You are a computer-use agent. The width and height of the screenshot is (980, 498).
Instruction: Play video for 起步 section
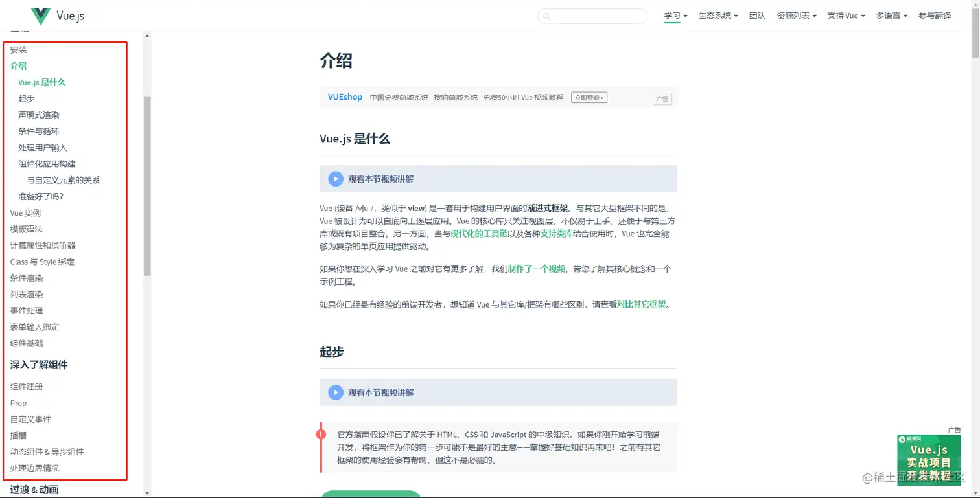[x=335, y=392]
